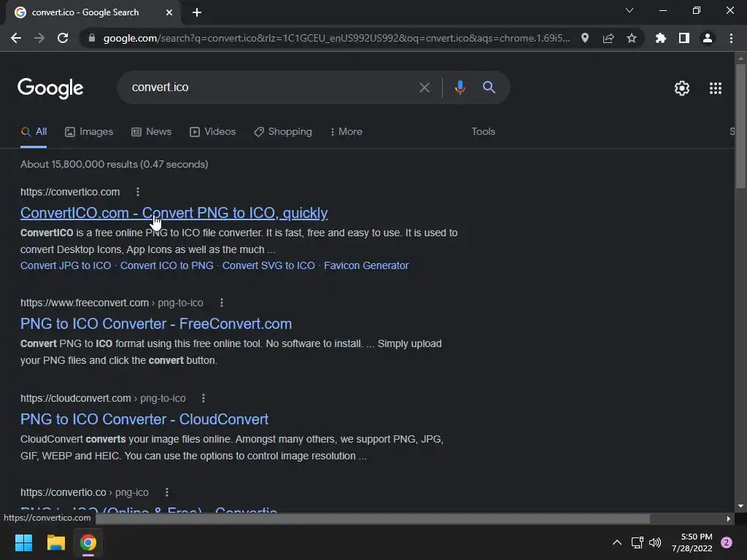Click the browser address bar URL
The width and height of the screenshot is (747, 560).
[x=336, y=38]
